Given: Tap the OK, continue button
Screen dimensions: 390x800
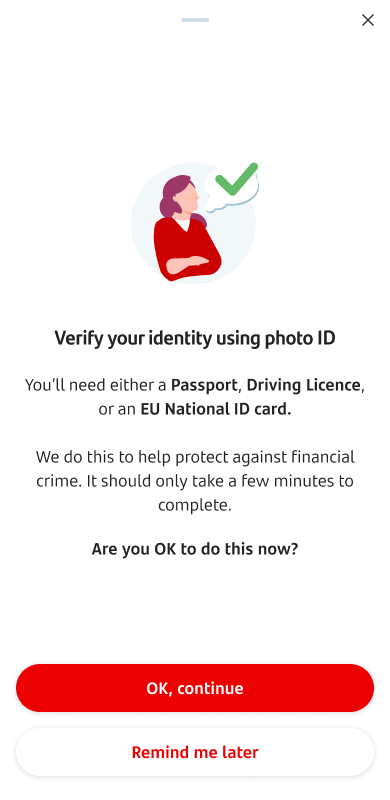Looking at the screenshot, I should [195, 688].
